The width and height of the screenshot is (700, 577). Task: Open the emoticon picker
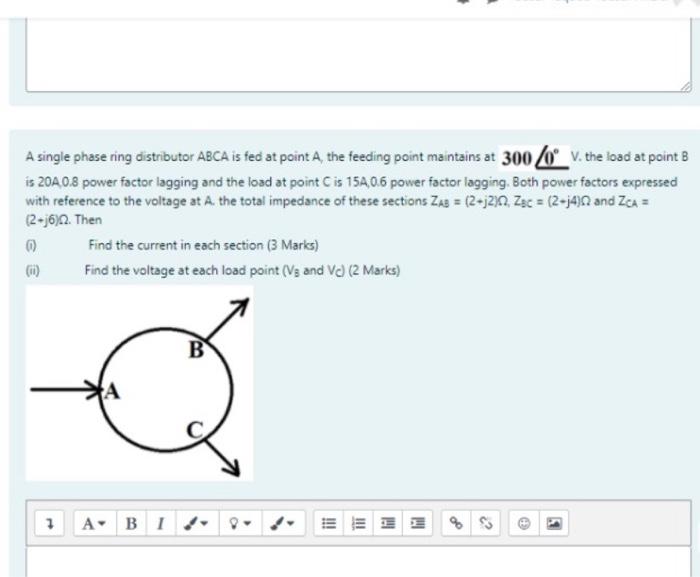pyautogui.click(x=524, y=523)
